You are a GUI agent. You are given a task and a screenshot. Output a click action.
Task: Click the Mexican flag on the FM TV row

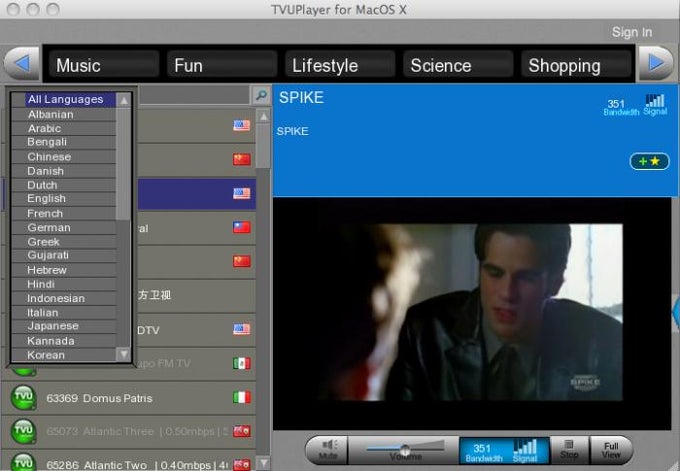(x=242, y=363)
